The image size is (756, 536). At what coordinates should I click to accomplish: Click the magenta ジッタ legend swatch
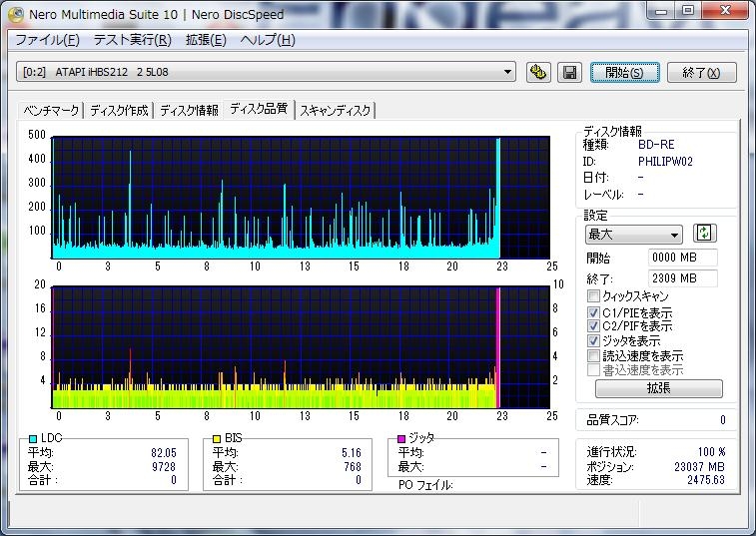coord(401,438)
